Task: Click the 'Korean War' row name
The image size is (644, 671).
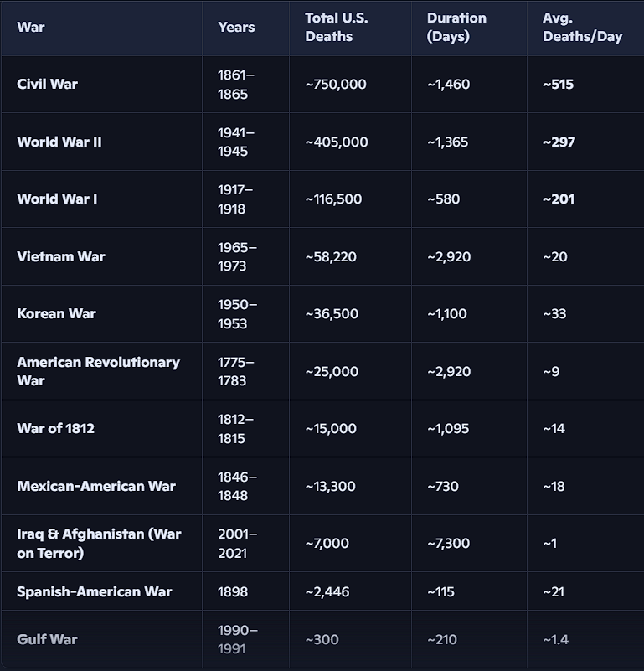Action: (x=56, y=313)
